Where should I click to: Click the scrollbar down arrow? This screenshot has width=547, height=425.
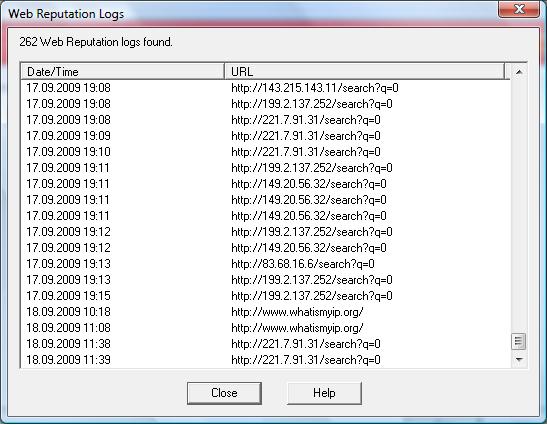(x=519, y=359)
